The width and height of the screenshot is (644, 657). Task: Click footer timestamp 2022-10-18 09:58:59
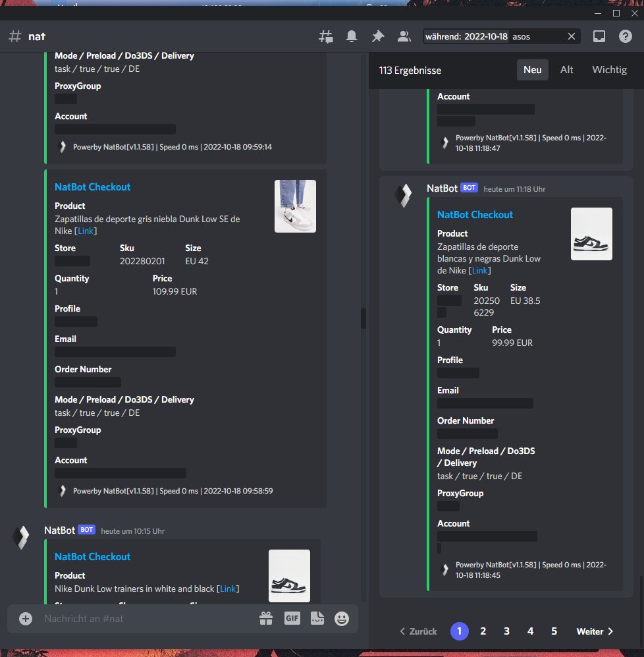click(238, 491)
